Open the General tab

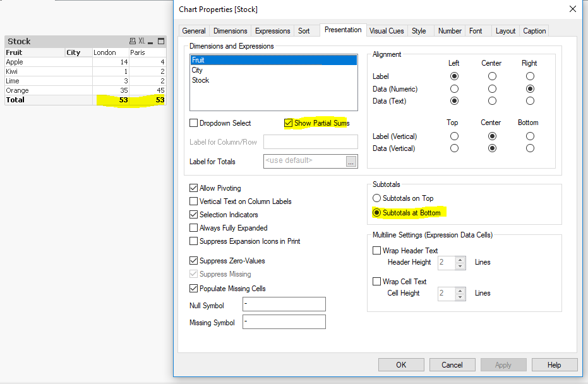pos(194,31)
